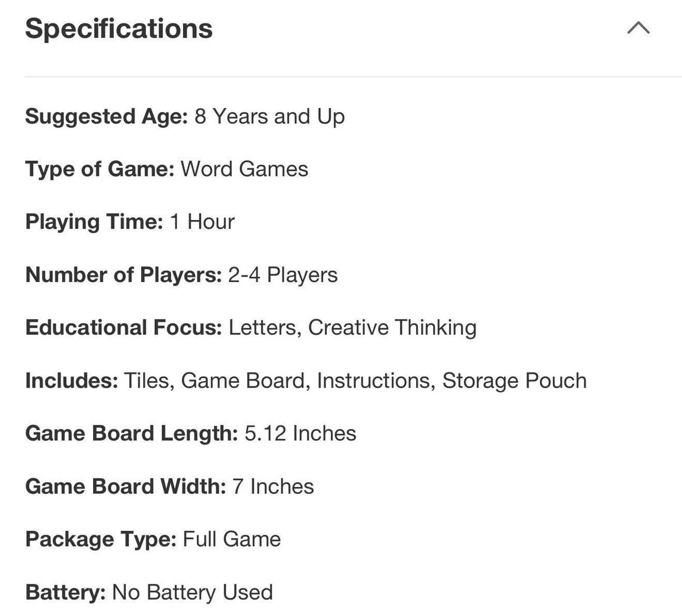Click the Specifications heading

119,29
